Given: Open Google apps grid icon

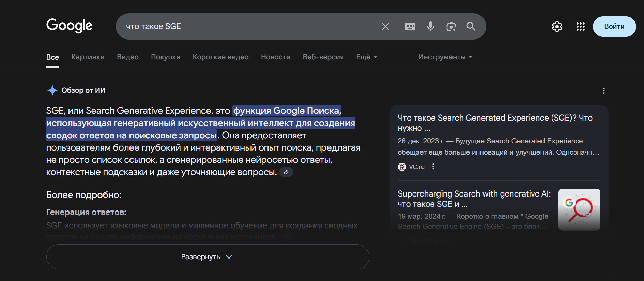Looking at the screenshot, I should [x=581, y=27].
